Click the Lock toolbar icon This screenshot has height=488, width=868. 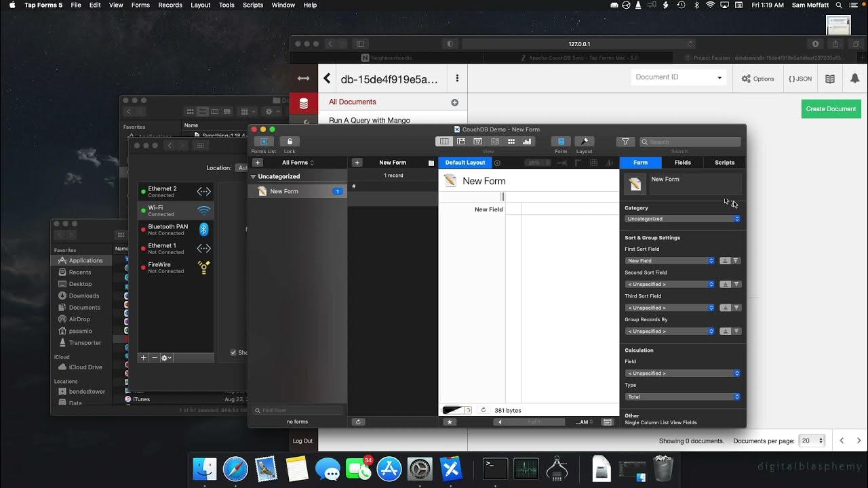pyautogui.click(x=290, y=142)
